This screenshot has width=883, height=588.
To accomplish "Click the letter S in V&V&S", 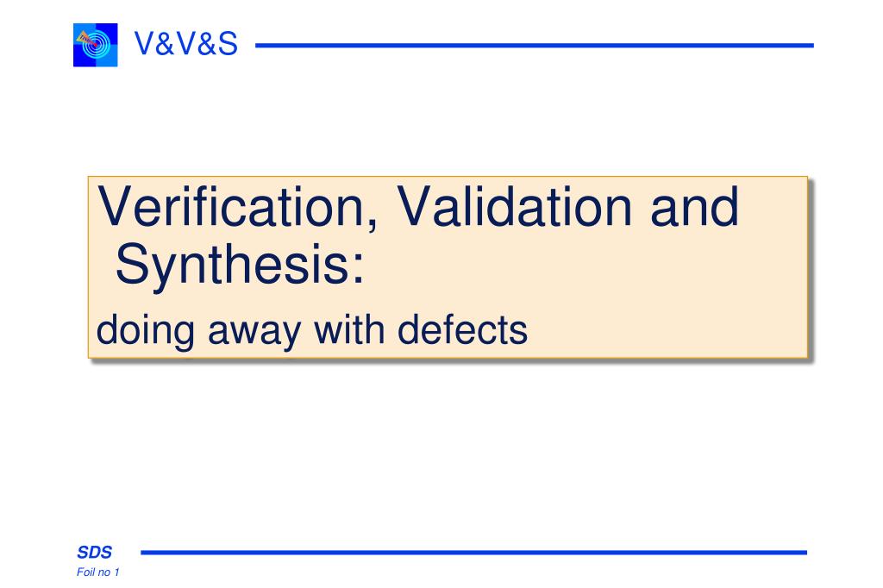I will 228,43.
